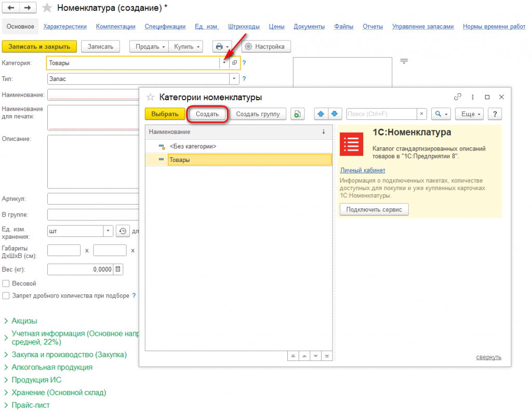Image resolution: width=532 pixels, height=419 pixels.
Task: Create category by copying with green plus icon
Action: [297, 114]
